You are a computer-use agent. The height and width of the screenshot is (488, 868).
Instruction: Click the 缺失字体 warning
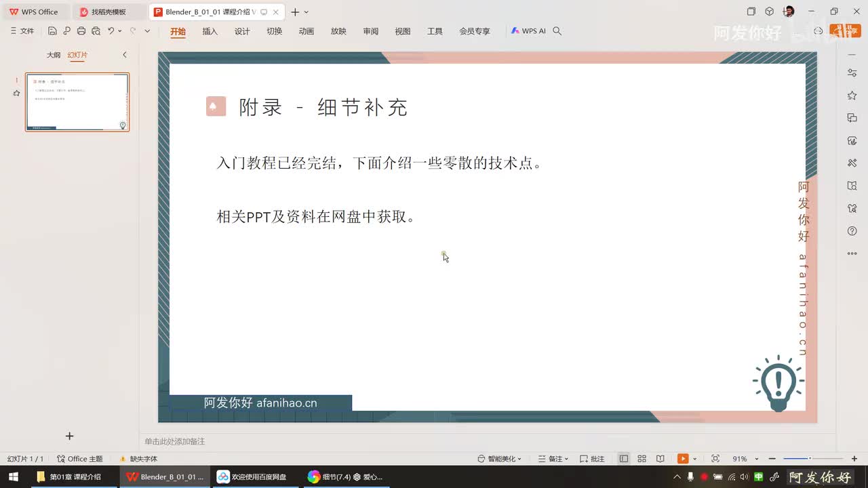[x=138, y=459]
